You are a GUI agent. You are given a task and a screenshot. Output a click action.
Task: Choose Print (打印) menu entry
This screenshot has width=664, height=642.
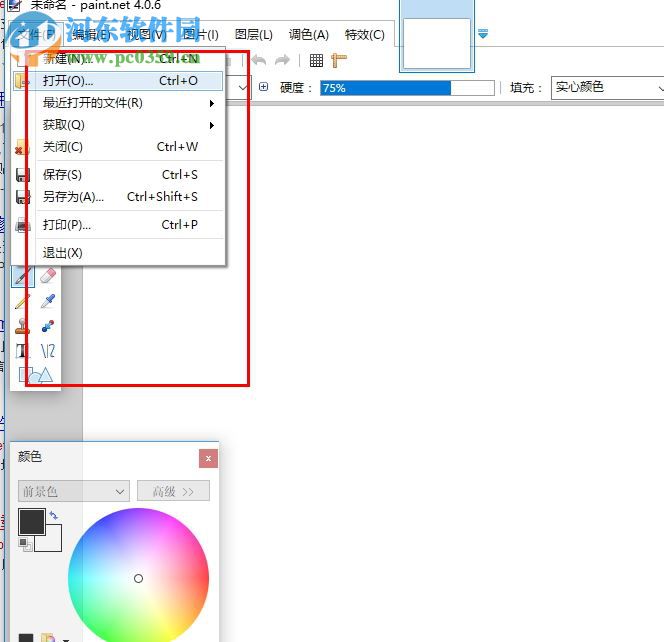pyautogui.click(x=118, y=224)
